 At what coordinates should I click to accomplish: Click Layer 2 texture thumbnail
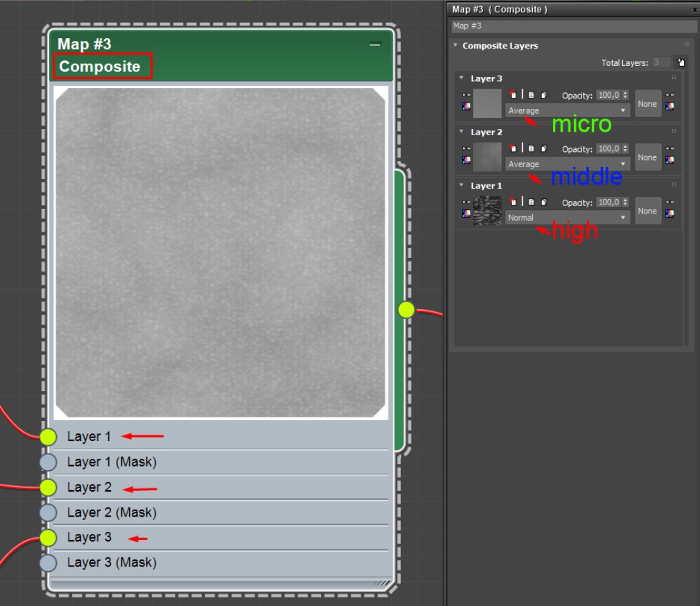[487, 157]
